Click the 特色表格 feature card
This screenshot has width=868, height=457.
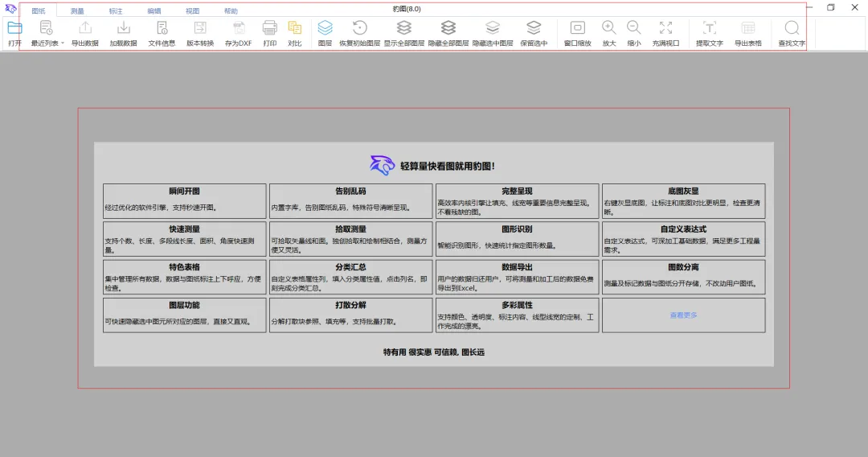click(184, 277)
